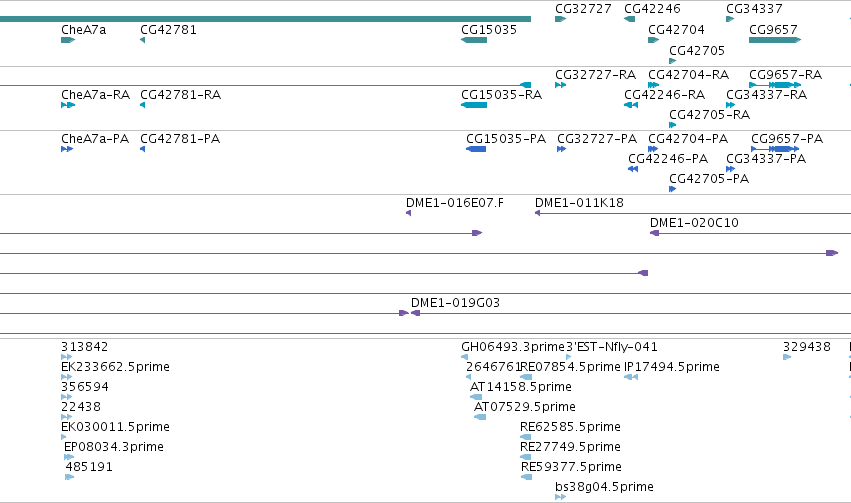Screen dimensions: 851x503
Task: Click the DME1-020C10 clone label
Action: point(694,223)
